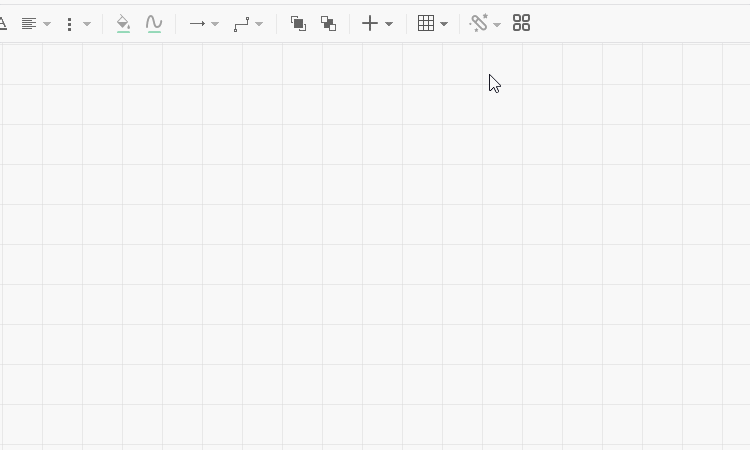The image size is (750, 450).
Task: Expand the waypoint connector dropdown arrow
Action: point(259,24)
